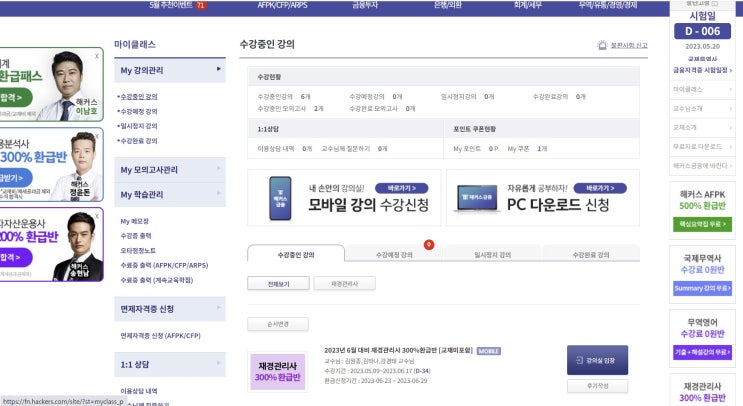Click the door icon on 강의실 입장 button
743x406 pixels.
click(580, 361)
